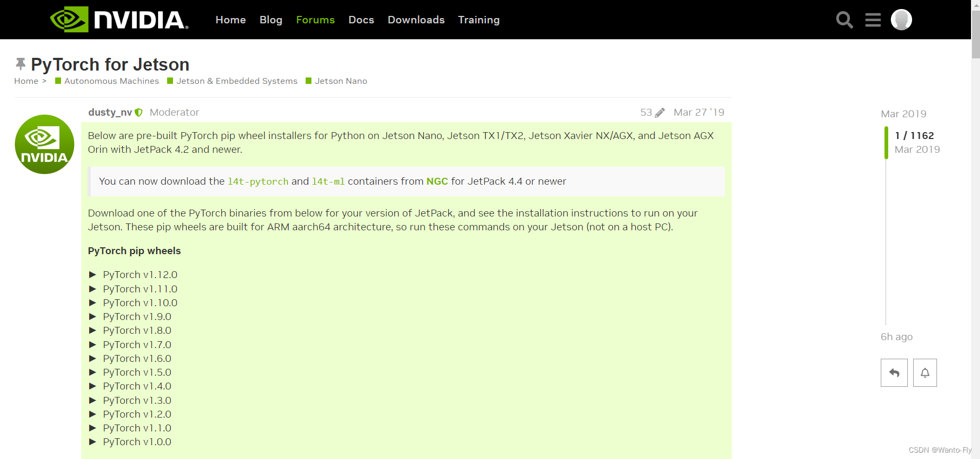Click the moderator shield icon

pos(138,112)
